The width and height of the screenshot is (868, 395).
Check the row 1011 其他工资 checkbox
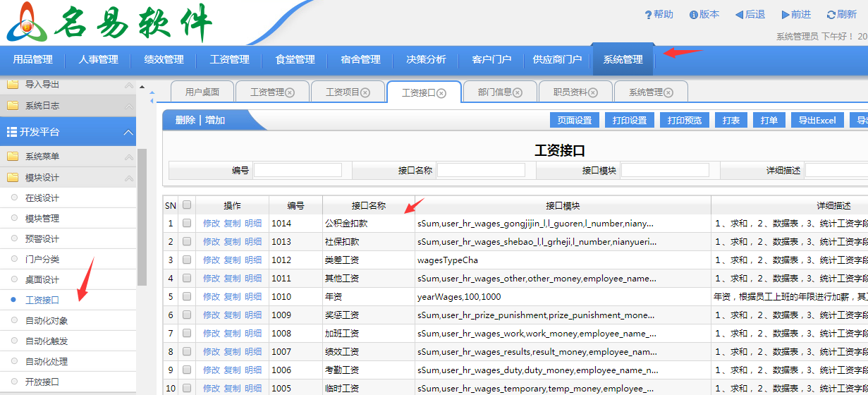187,278
